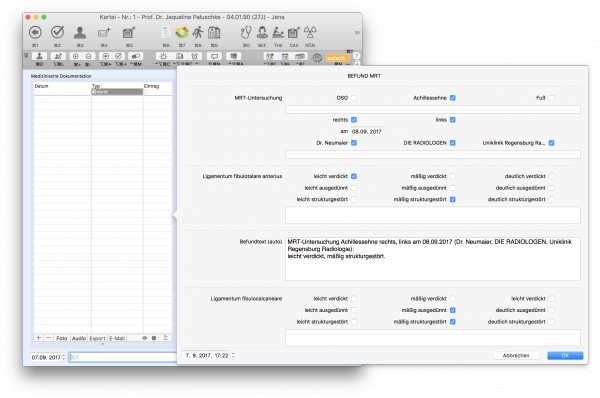Viewport: 600px width, 398px height.
Task: Uncheck leicht verdickt under Ligamentum fibulotalare anterius
Action: pyautogui.click(x=354, y=176)
